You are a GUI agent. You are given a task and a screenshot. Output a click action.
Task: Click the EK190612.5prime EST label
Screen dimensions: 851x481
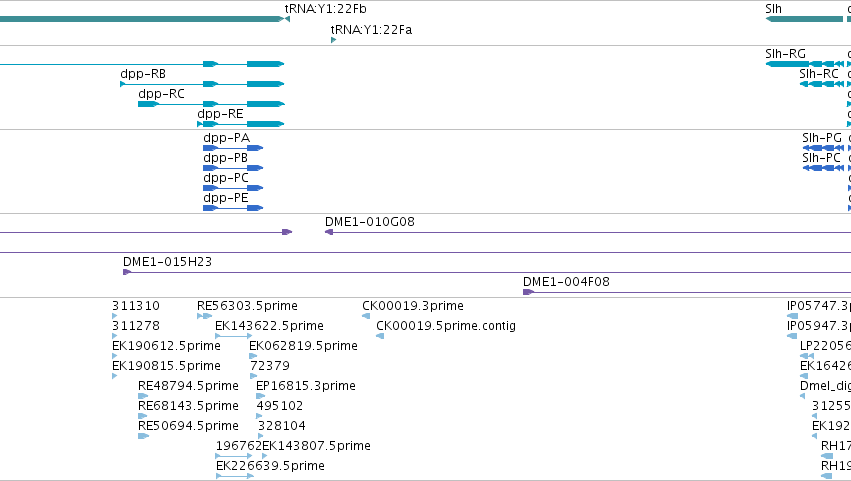click(x=166, y=346)
